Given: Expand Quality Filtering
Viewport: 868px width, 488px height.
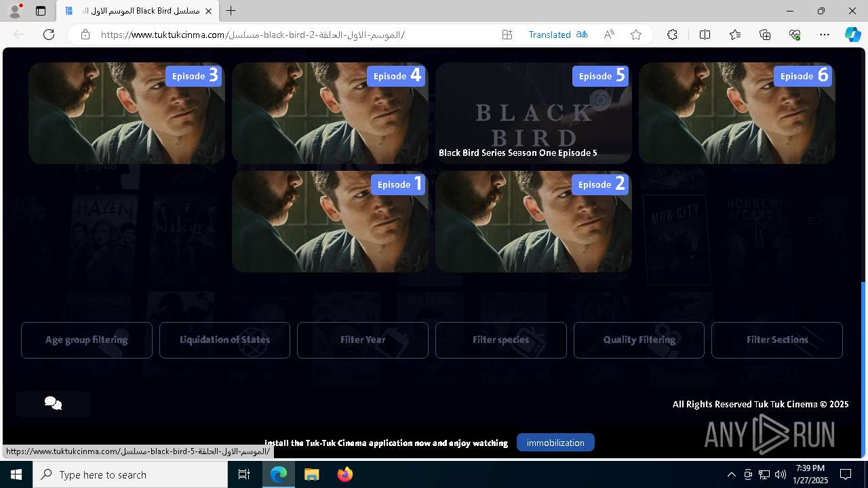Looking at the screenshot, I should coord(639,340).
